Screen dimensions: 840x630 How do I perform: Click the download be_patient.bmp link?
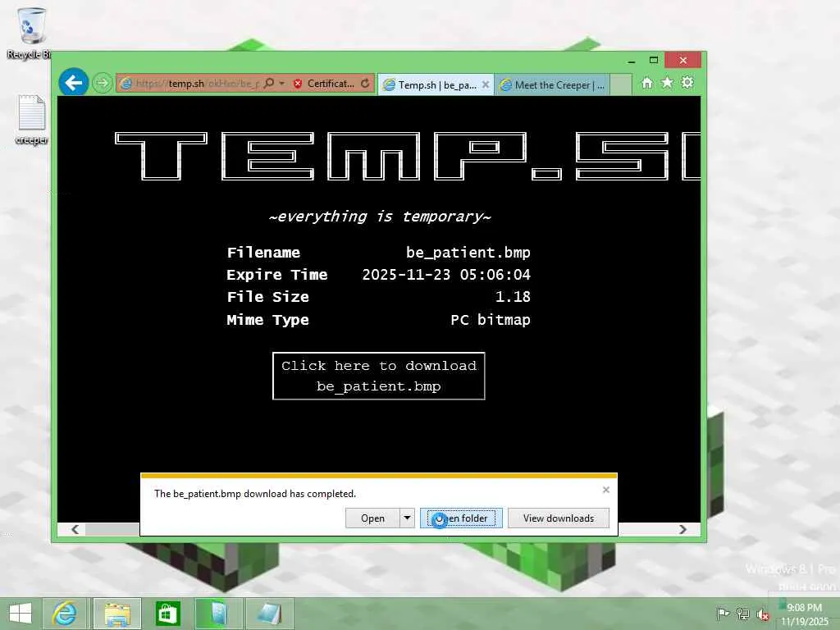pos(379,376)
